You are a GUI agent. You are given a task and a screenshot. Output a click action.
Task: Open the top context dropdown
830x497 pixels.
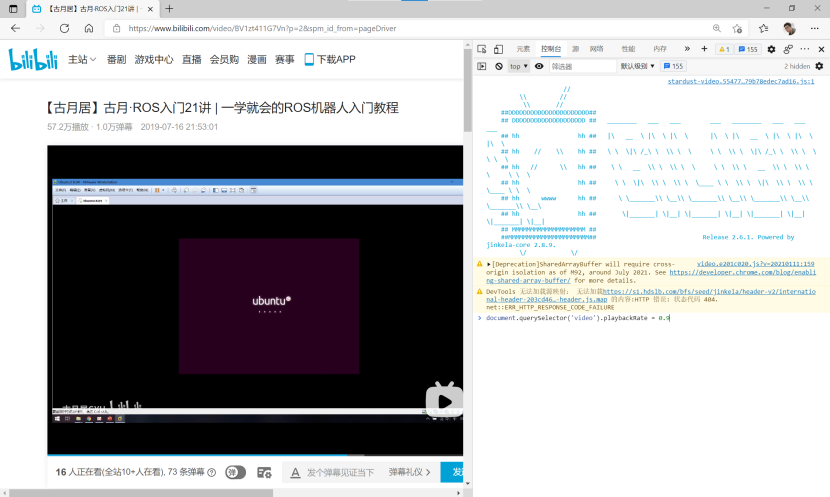coord(518,66)
